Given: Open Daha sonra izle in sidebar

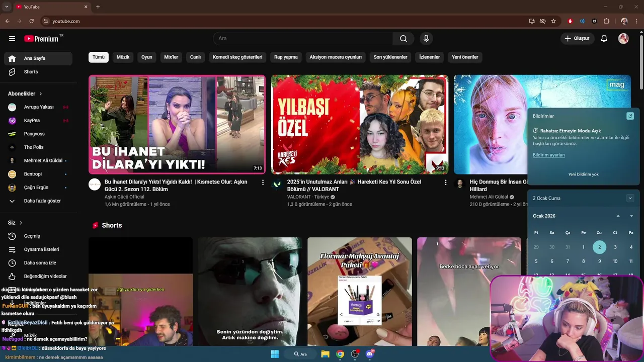Looking at the screenshot, I should (38, 263).
